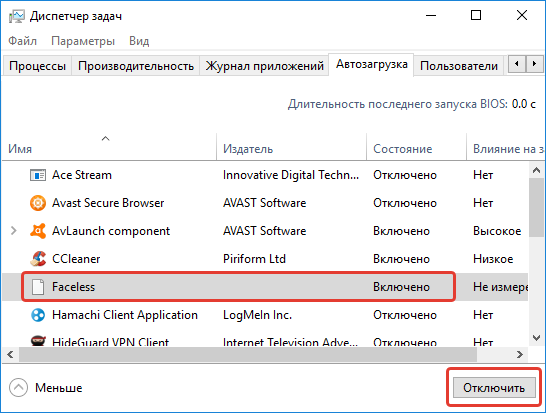Viewport: 546px width, 413px height.
Task: Click the Низкое impact value
Action: [x=493, y=259]
